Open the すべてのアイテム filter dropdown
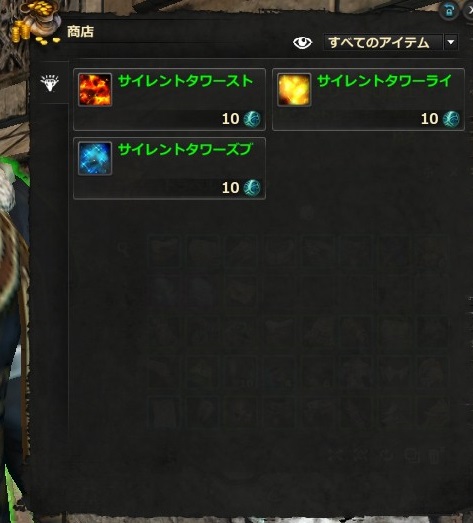Viewport: 473px width, 523px height. point(383,42)
